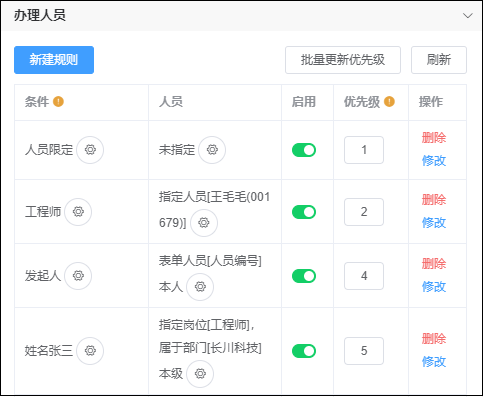Click the gear icon after 指定人员[王毛毛(001679)]
Image resolution: width=483 pixels, height=397 pixels.
pyautogui.click(x=204, y=223)
